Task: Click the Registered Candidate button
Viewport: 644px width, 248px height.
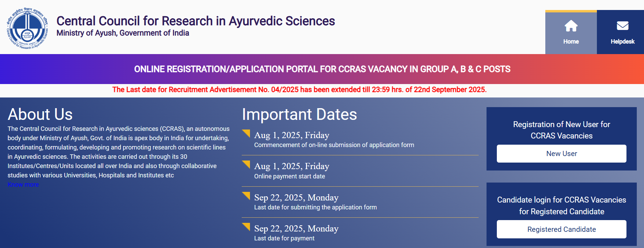Action: point(561,229)
